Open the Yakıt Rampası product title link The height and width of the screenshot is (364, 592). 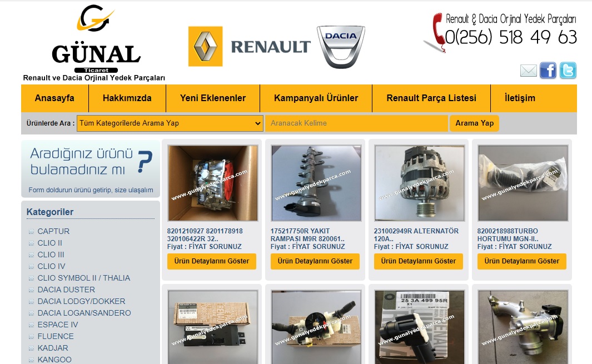click(x=307, y=235)
